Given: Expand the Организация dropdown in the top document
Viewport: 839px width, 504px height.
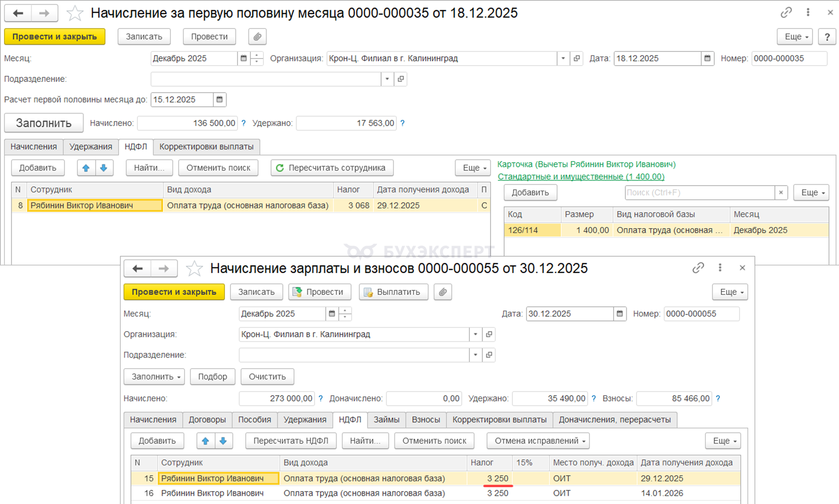Looking at the screenshot, I should (563, 58).
